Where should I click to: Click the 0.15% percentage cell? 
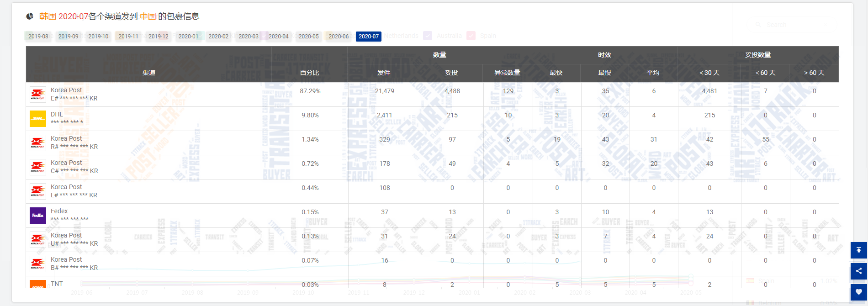(310, 212)
